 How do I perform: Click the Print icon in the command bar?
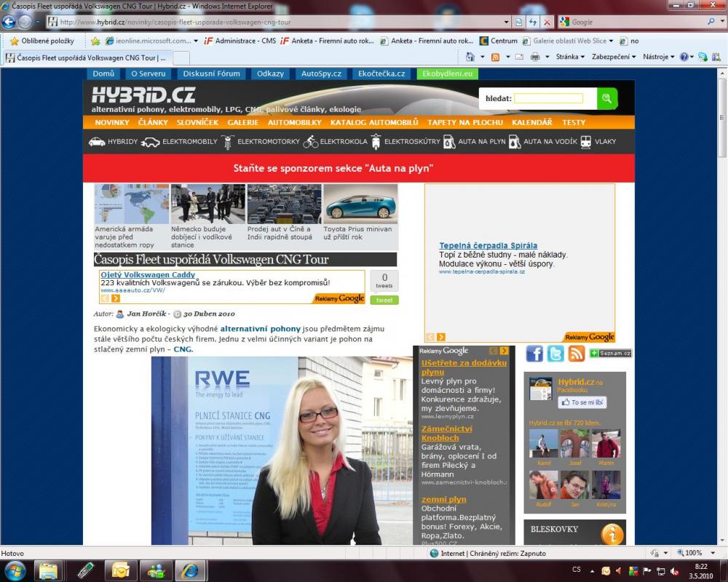point(535,57)
